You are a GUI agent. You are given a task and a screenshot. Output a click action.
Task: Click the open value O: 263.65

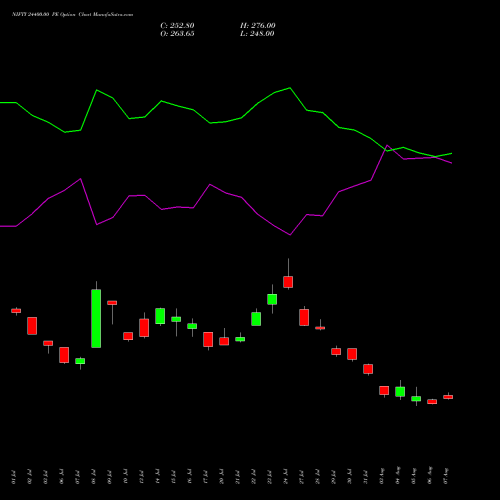177,34
